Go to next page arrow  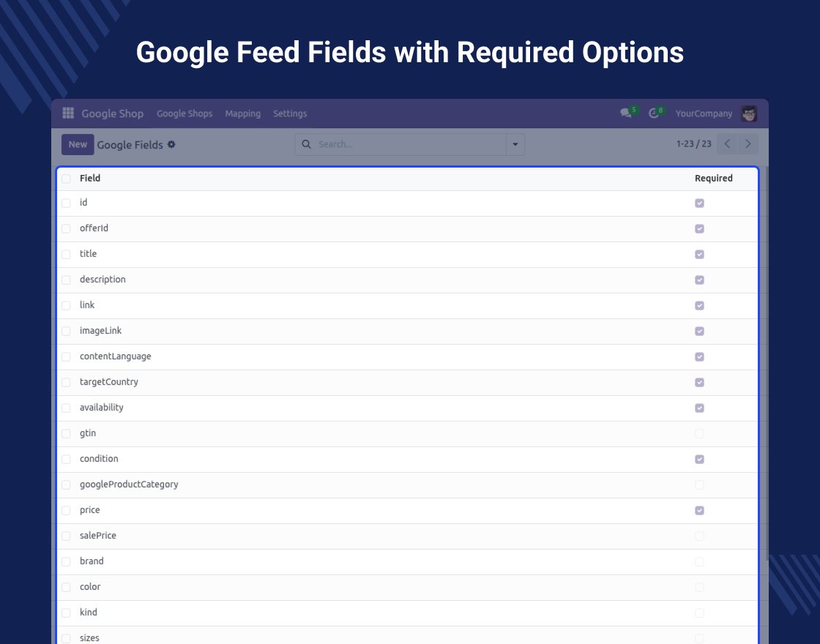748,143
